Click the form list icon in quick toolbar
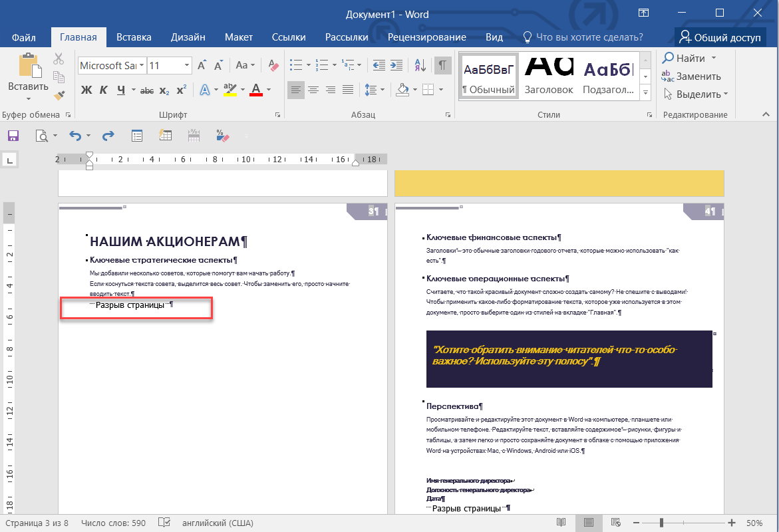 (136, 135)
